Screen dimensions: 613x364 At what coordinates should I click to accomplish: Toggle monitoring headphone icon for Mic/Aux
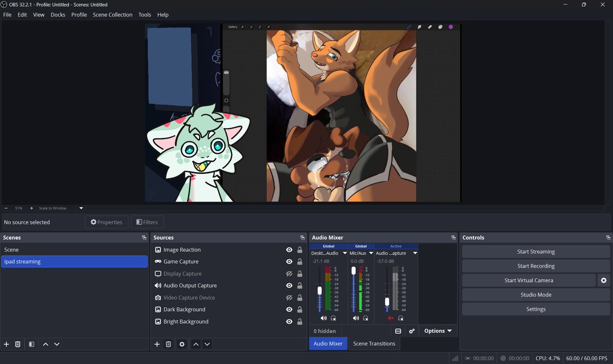[x=366, y=318]
